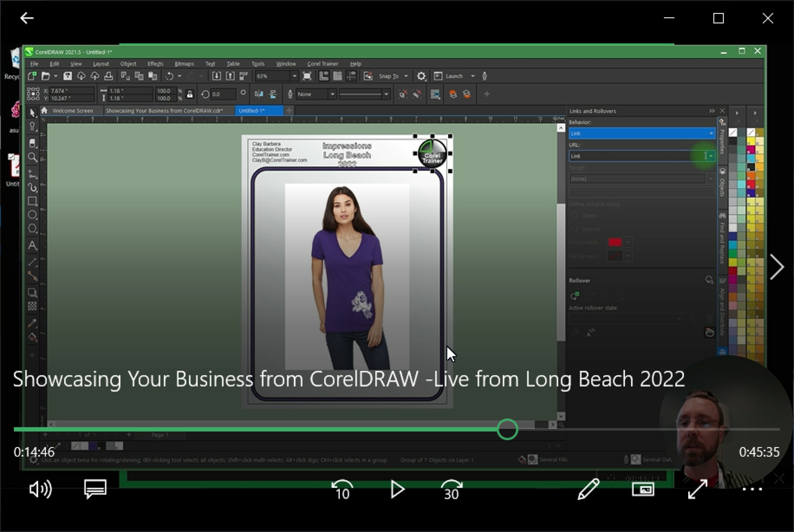The height and width of the screenshot is (532, 794).
Task: Select the Text tool in toolbox
Action: pyautogui.click(x=32, y=245)
